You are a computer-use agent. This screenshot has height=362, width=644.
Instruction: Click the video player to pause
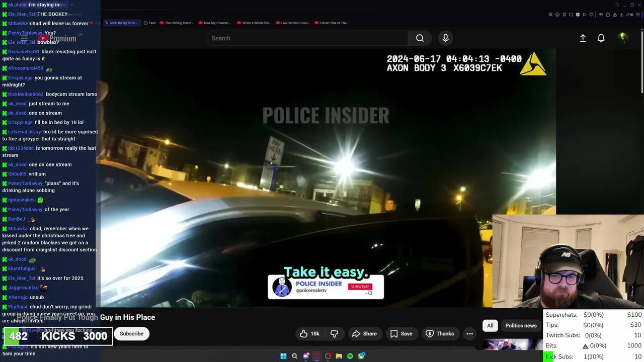(x=328, y=177)
